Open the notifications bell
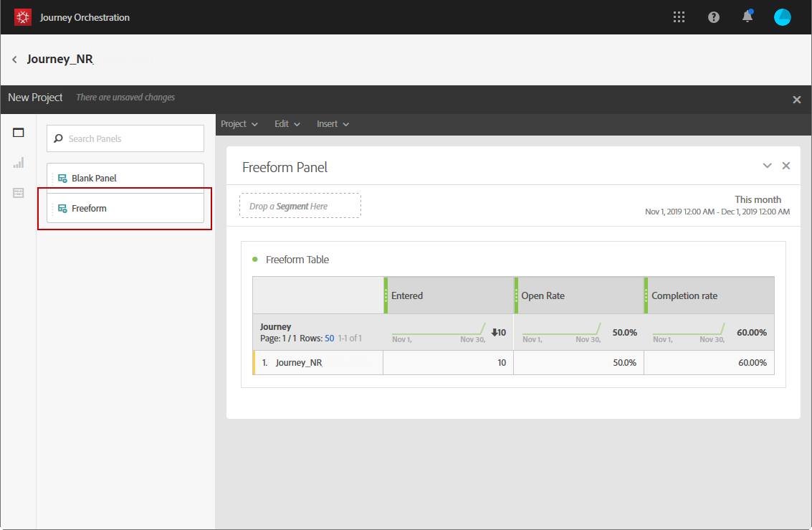The image size is (812, 530). tap(747, 16)
